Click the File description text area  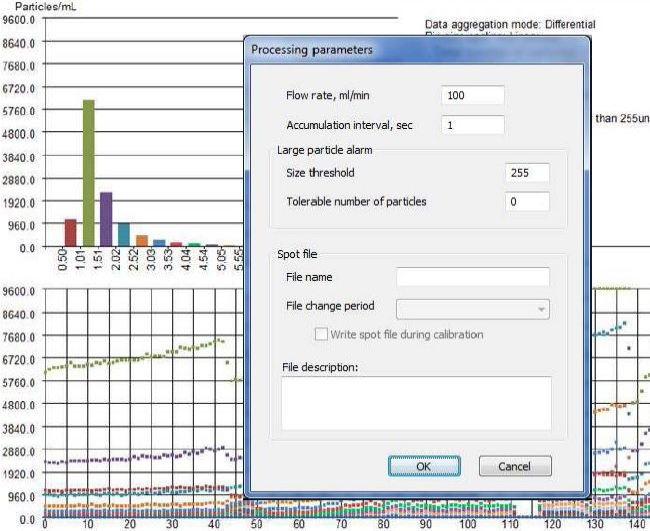[417, 403]
